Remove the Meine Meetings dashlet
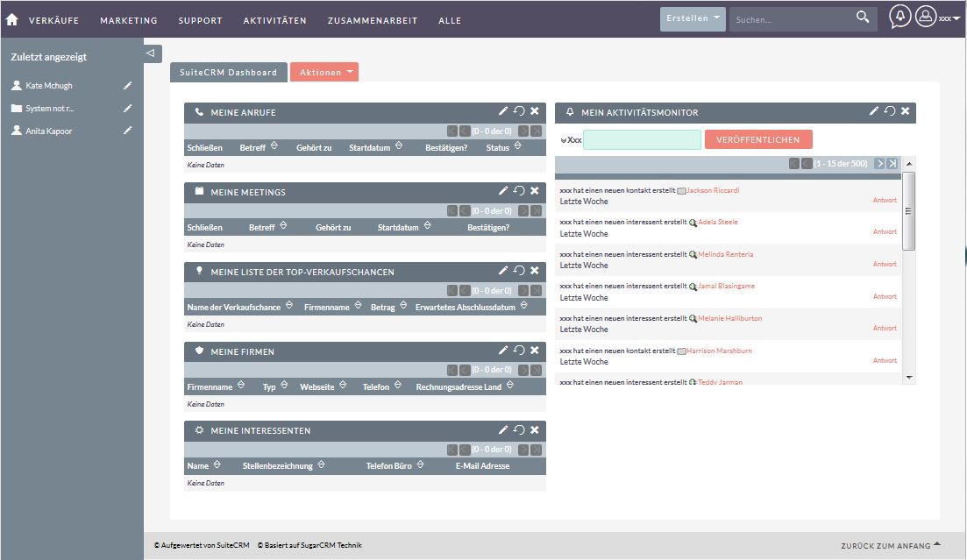967x560 pixels. point(535,190)
